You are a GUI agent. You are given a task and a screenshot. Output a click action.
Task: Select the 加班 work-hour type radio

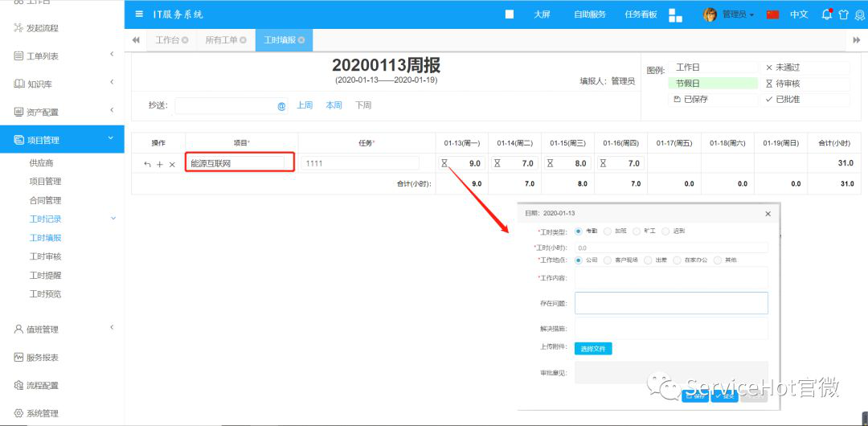(x=608, y=231)
